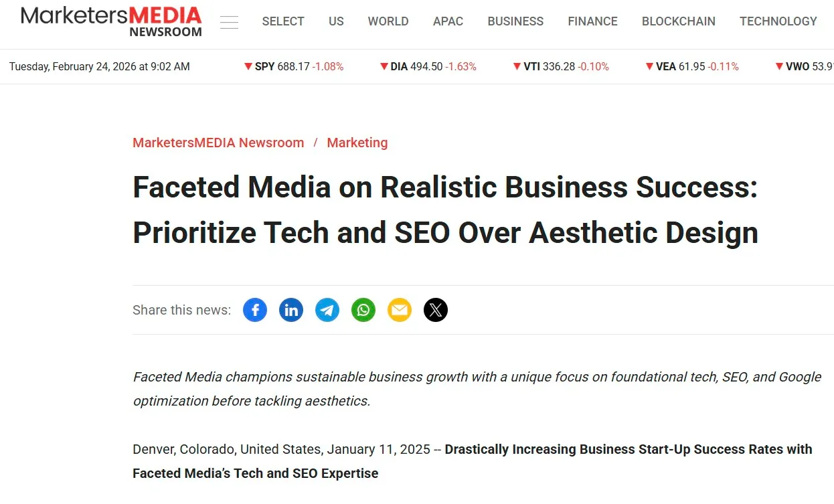The height and width of the screenshot is (504, 834).
Task: Open the SELECT menu item
Action: click(x=283, y=21)
